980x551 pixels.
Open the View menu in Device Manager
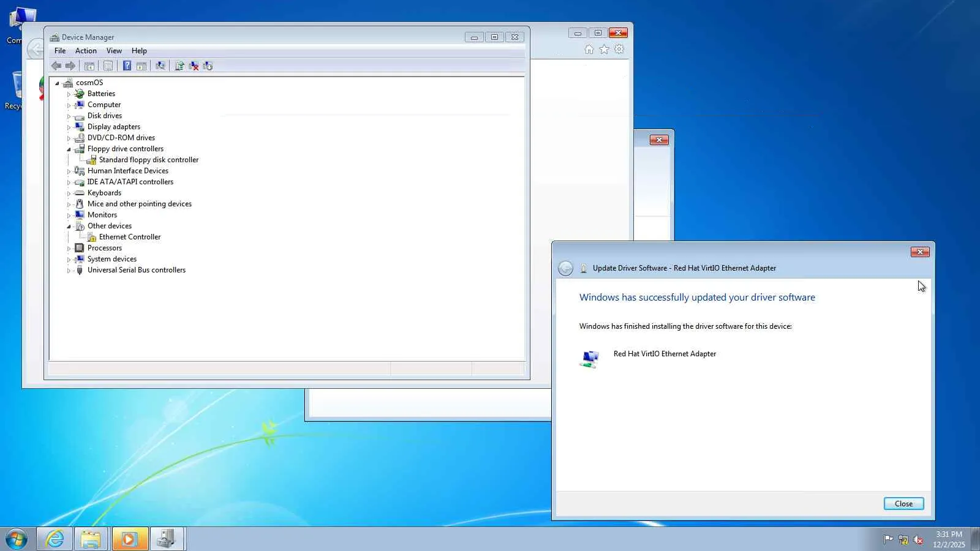[114, 51]
